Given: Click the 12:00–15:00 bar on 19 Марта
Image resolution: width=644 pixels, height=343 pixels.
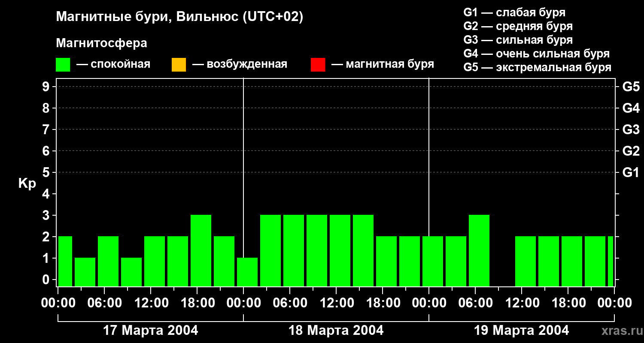Looking at the screenshot, I should point(526,261).
